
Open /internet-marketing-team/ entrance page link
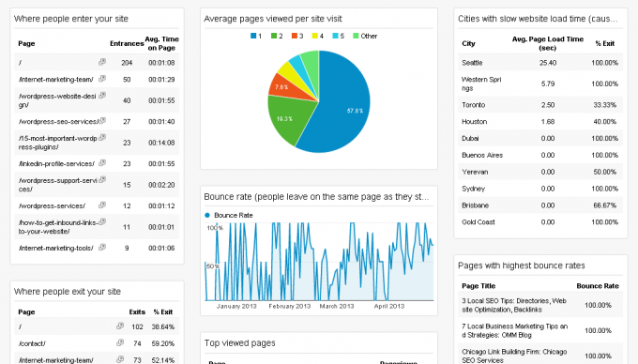point(55,80)
